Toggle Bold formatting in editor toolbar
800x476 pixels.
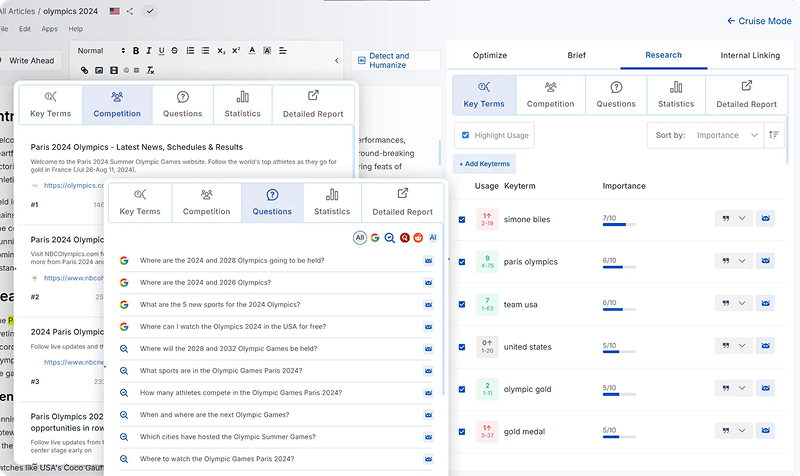click(x=136, y=51)
